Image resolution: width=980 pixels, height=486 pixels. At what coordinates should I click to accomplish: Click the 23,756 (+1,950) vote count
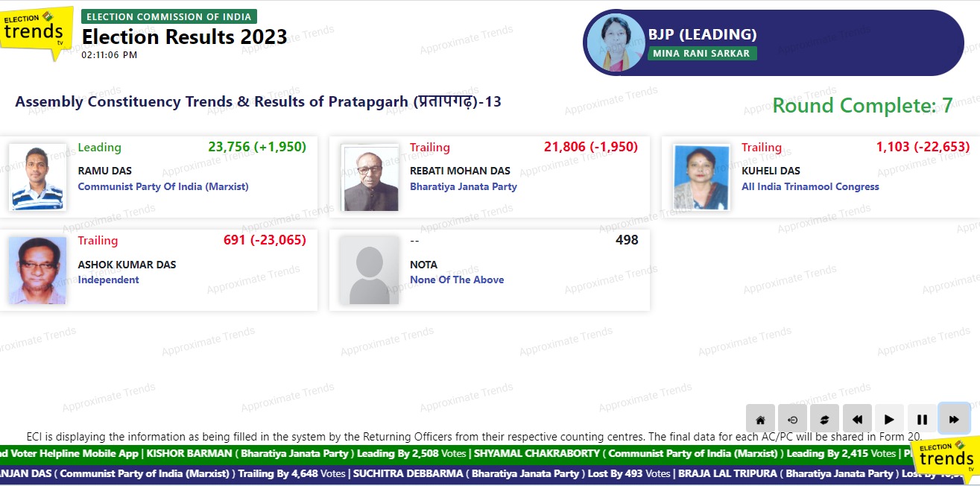click(x=257, y=147)
